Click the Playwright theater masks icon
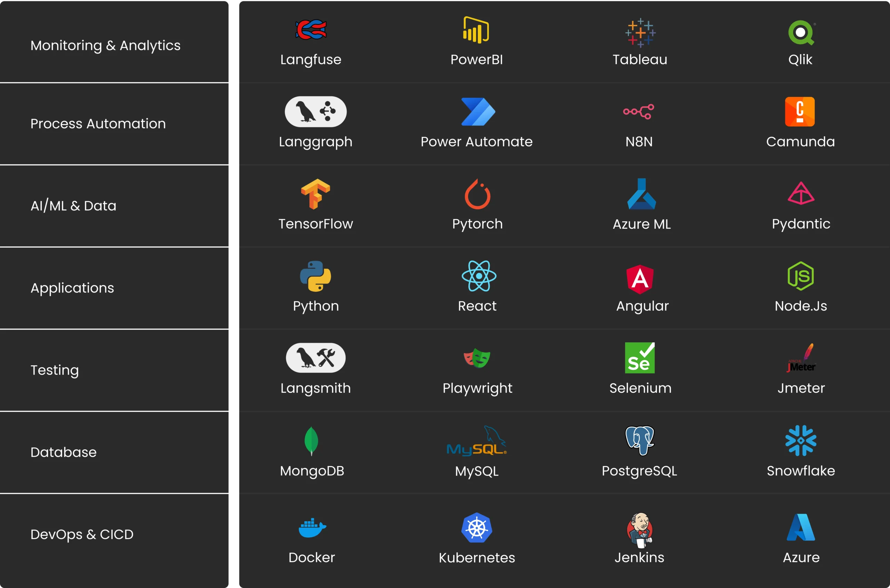 477,358
